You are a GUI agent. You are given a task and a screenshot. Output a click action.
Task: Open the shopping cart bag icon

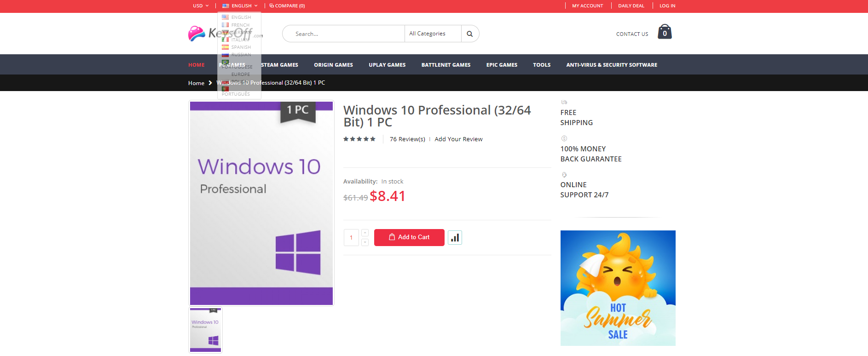tap(665, 32)
